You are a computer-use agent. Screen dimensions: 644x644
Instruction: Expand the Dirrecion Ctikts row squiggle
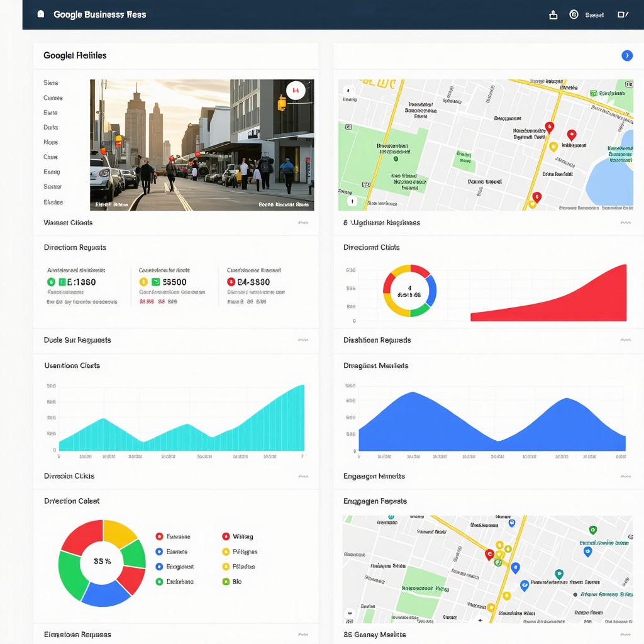click(303, 477)
